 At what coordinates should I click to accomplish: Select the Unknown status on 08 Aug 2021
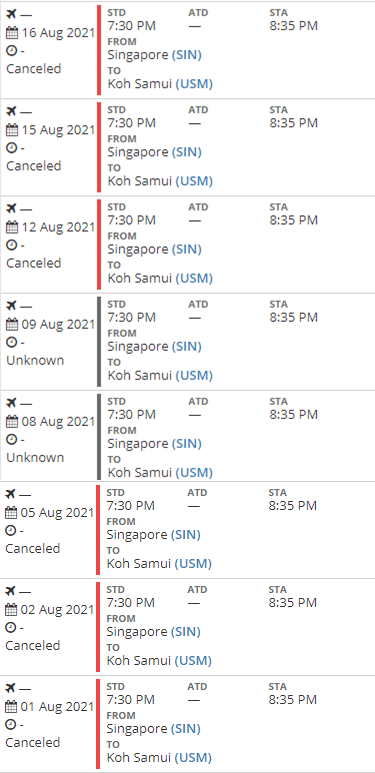35,457
